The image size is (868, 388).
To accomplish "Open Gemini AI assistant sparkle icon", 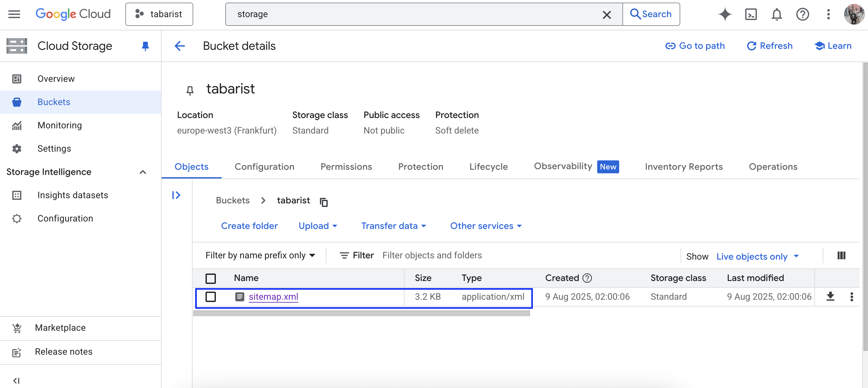I will [725, 15].
